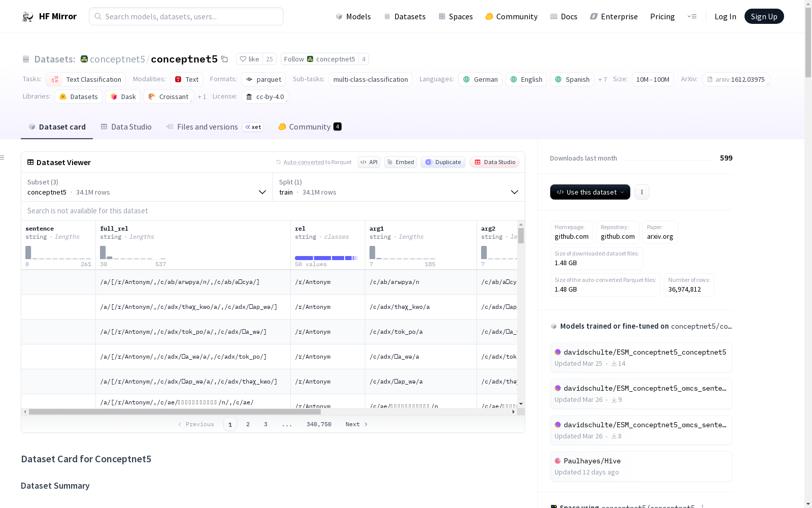Click the search magnifier icon
This screenshot has height=508, width=812.
tap(98, 16)
